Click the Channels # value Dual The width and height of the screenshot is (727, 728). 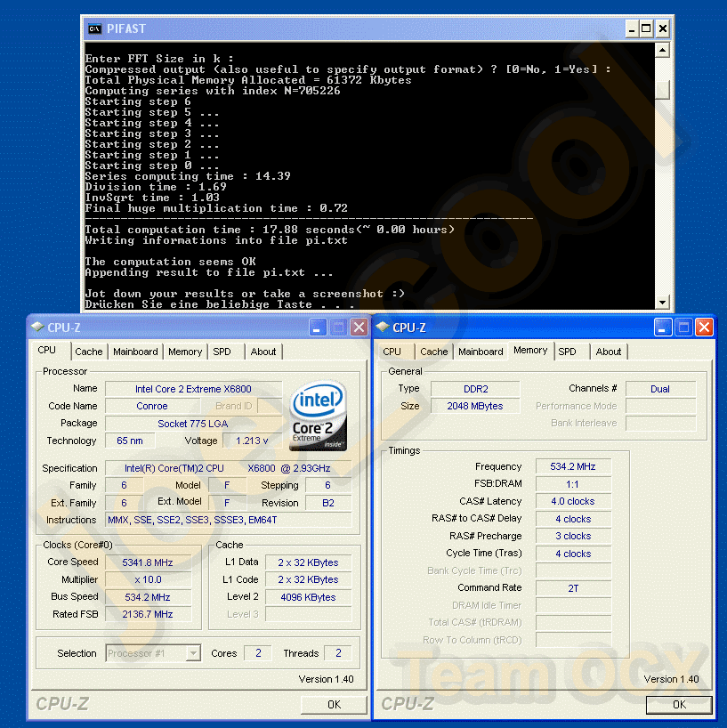click(660, 389)
